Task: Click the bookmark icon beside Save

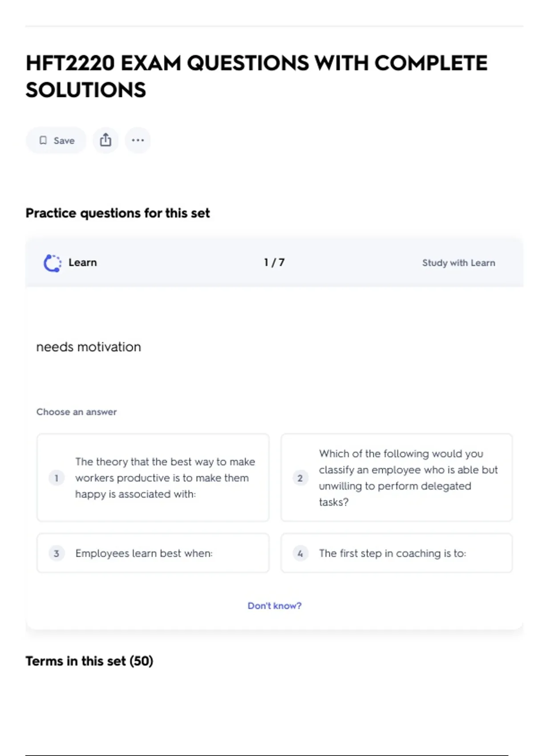Action: tap(43, 141)
